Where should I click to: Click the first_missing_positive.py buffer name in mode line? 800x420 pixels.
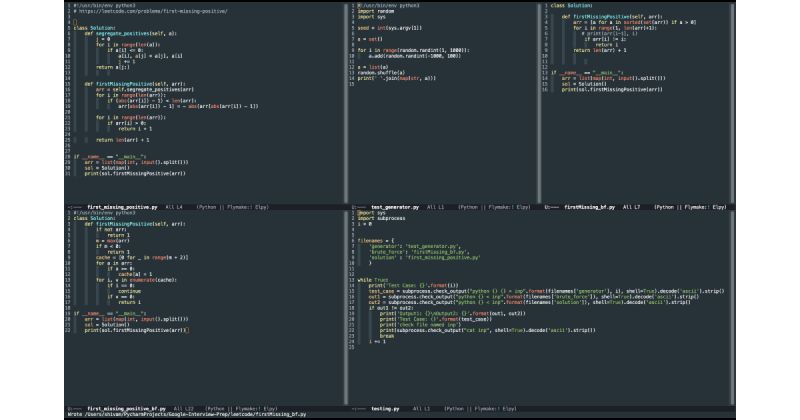[122, 207]
